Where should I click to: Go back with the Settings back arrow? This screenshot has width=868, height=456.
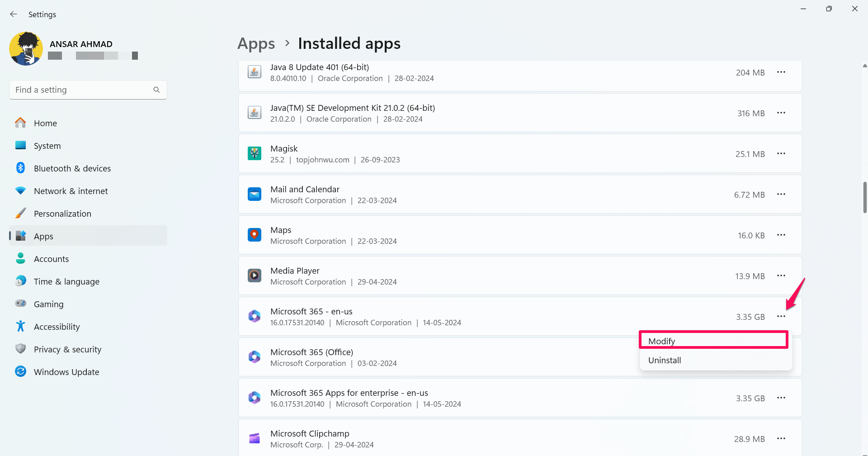tap(14, 14)
